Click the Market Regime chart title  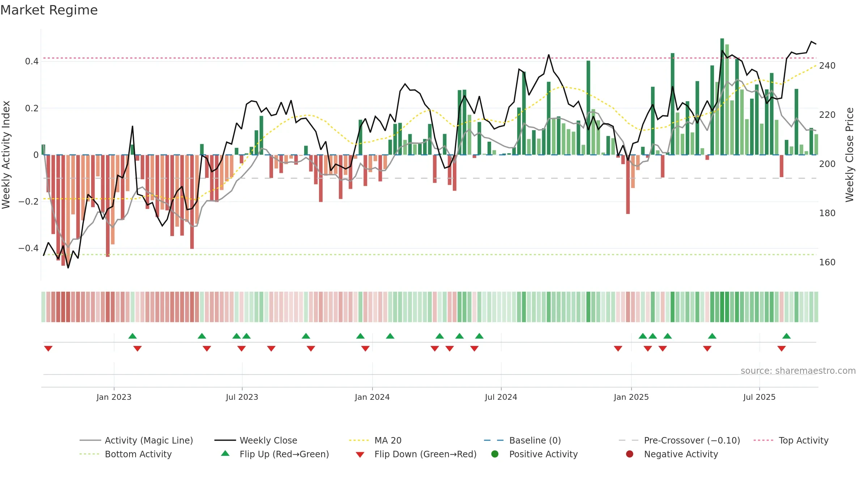49,10
